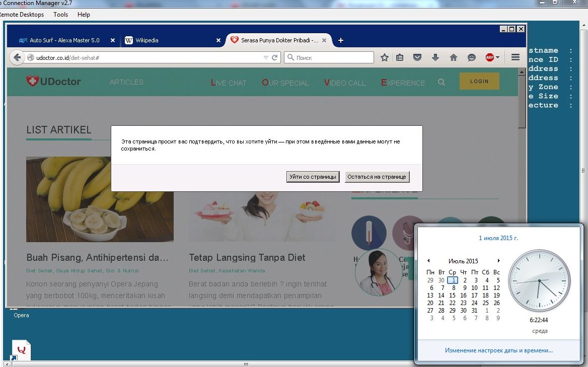Reload the page with the refresh icon
Image resolution: width=588 pixels, height=367 pixels.
[x=275, y=58]
